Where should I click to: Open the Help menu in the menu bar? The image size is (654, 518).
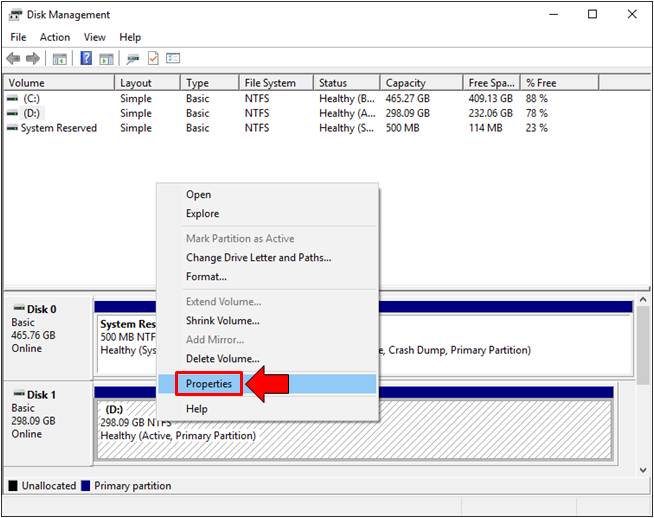130,38
